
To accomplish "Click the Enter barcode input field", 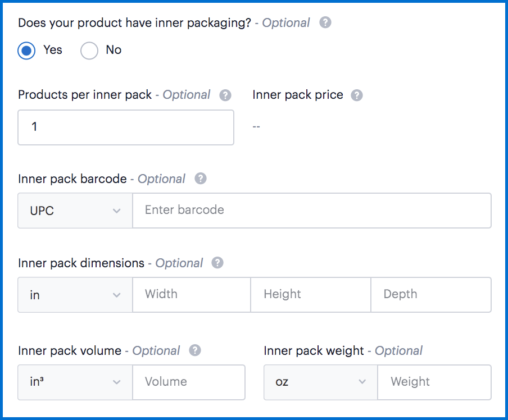I will [311, 211].
